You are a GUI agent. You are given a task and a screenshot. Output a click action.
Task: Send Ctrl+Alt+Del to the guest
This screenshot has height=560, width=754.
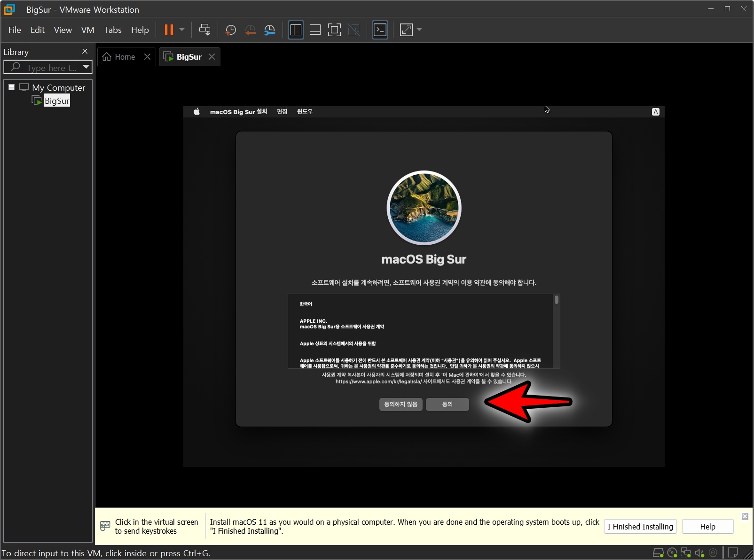tap(204, 30)
